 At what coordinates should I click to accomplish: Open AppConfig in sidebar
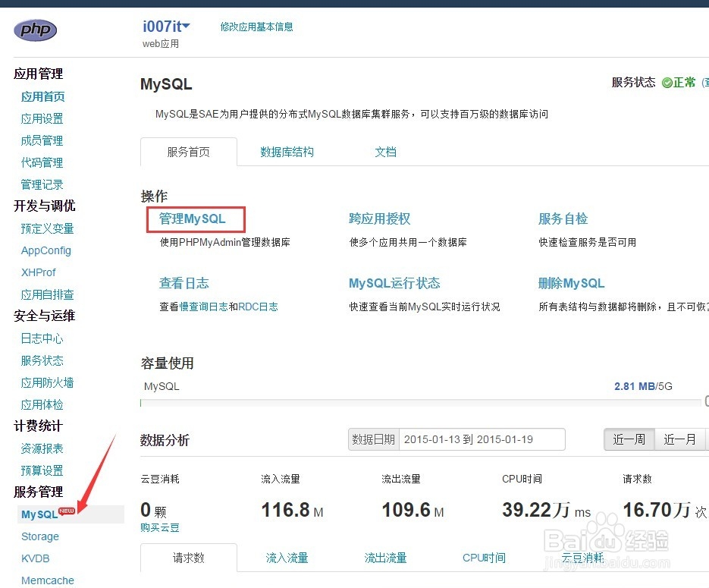(46, 250)
